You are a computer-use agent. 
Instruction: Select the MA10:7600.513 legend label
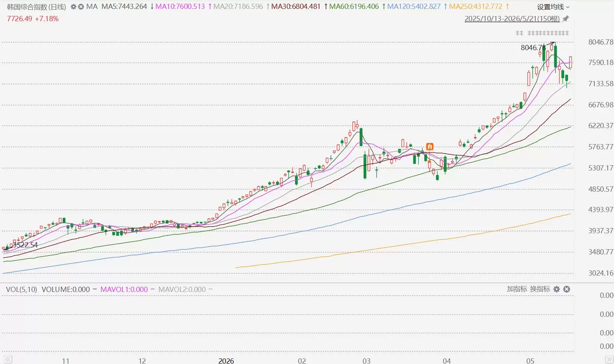180,7
